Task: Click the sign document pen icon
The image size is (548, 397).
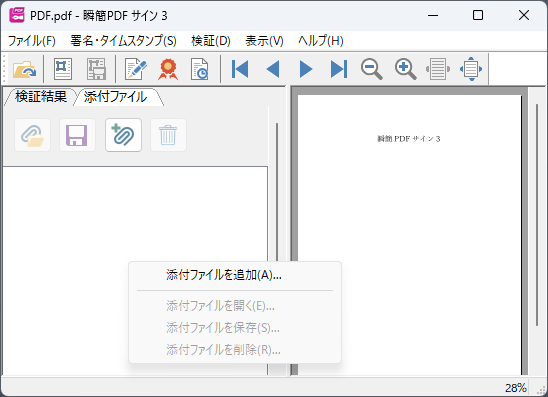Action: (x=136, y=69)
